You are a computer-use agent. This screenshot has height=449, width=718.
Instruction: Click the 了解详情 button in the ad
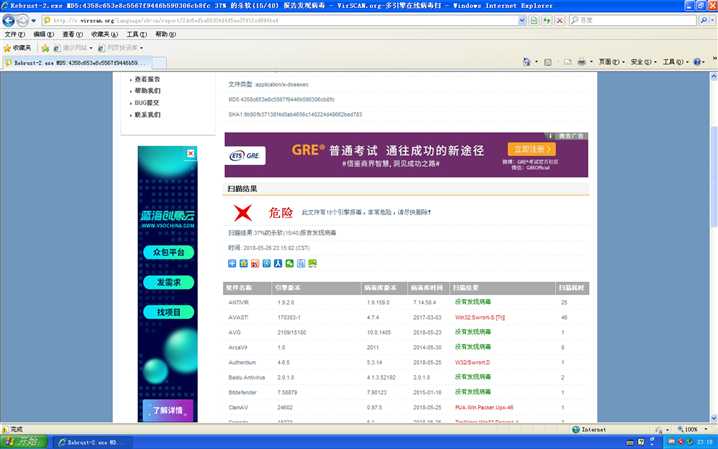tap(168, 410)
